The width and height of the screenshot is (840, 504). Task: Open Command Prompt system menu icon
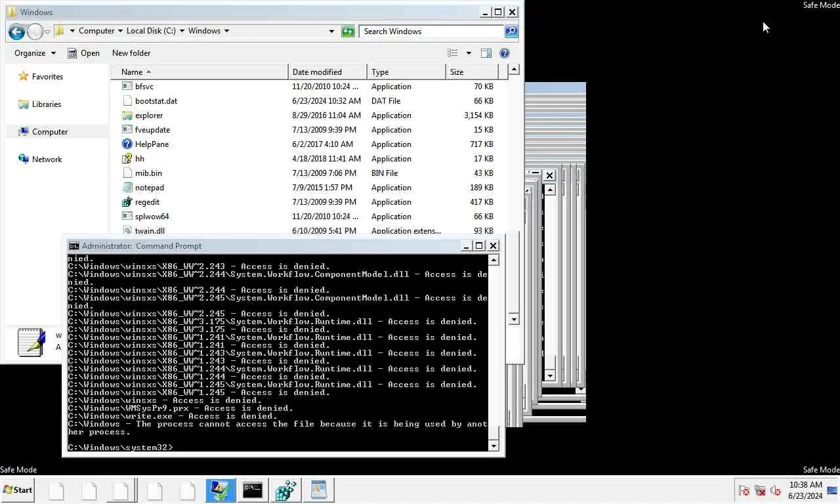74,245
